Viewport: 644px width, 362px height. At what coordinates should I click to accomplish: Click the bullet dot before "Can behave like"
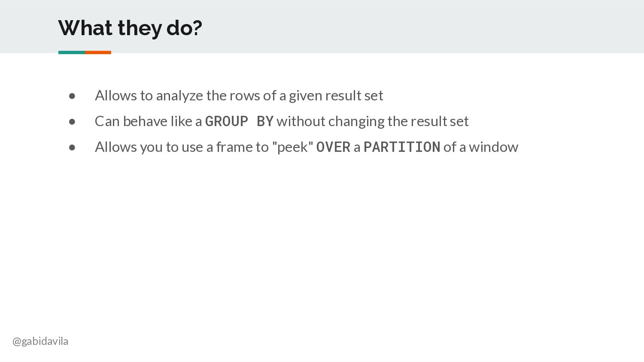point(72,122)
